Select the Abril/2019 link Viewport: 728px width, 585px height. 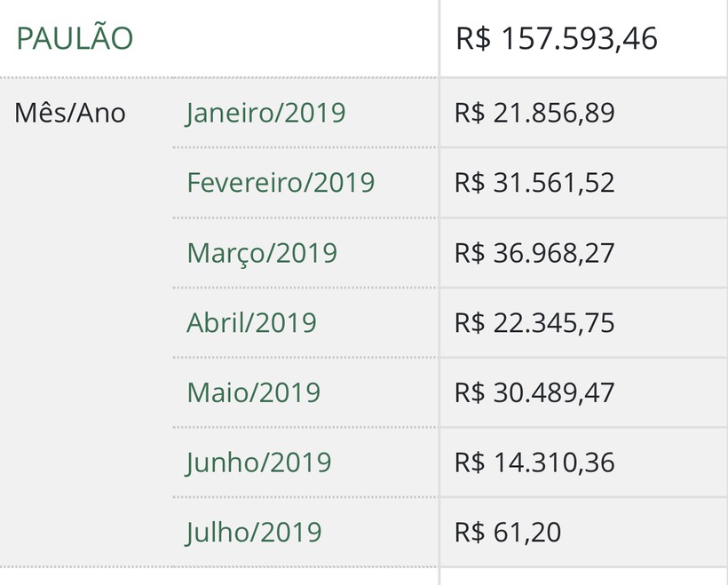click(251, 322)
